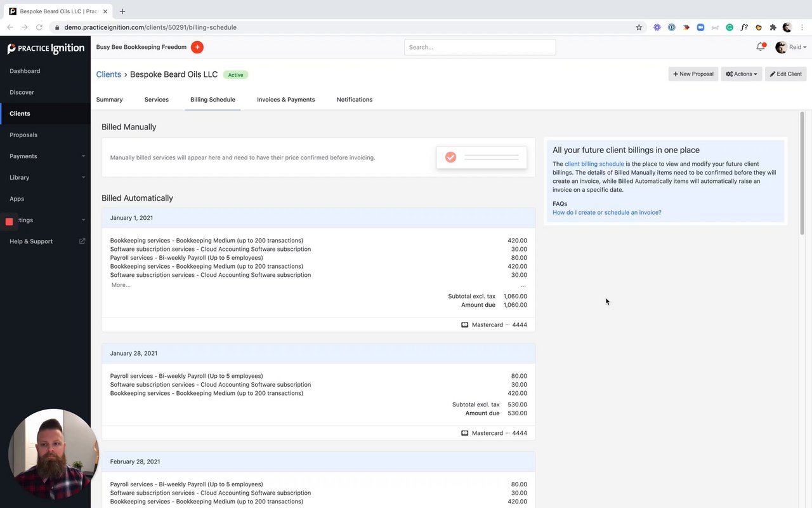Click the Help & Support sidebar link

31,241
